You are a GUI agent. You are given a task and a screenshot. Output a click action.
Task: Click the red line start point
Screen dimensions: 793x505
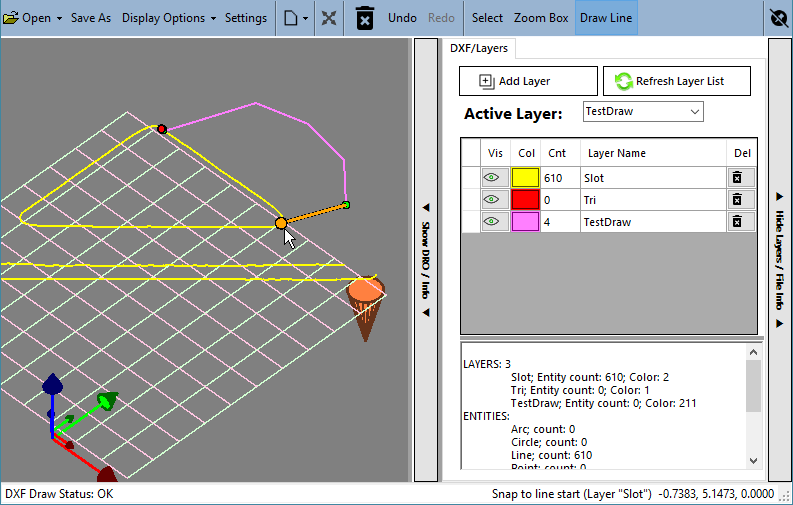click(162, 129)
